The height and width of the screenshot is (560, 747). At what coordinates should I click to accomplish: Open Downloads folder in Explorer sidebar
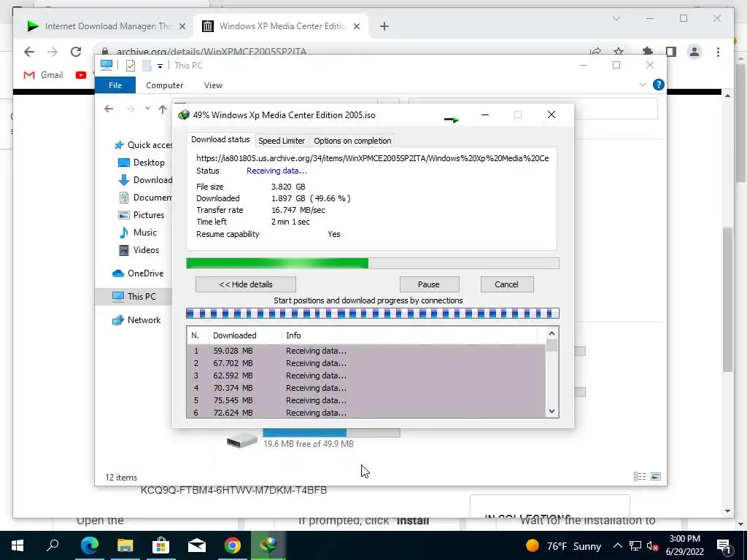[x=145, y=180]
